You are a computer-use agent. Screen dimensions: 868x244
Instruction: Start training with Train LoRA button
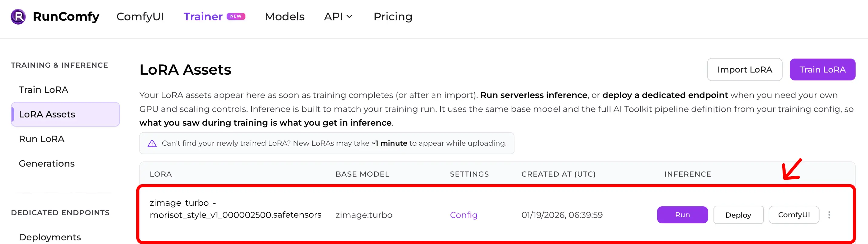pos(823,69)
